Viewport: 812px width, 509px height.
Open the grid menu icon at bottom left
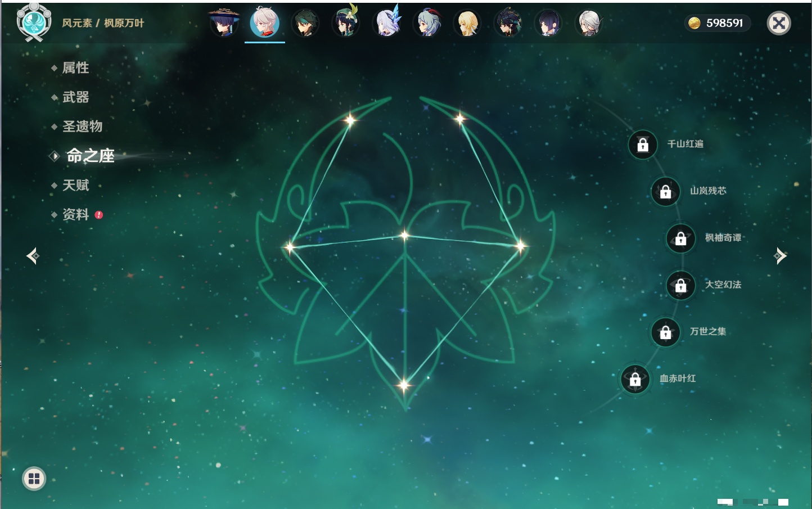click(x=34, y=479)
